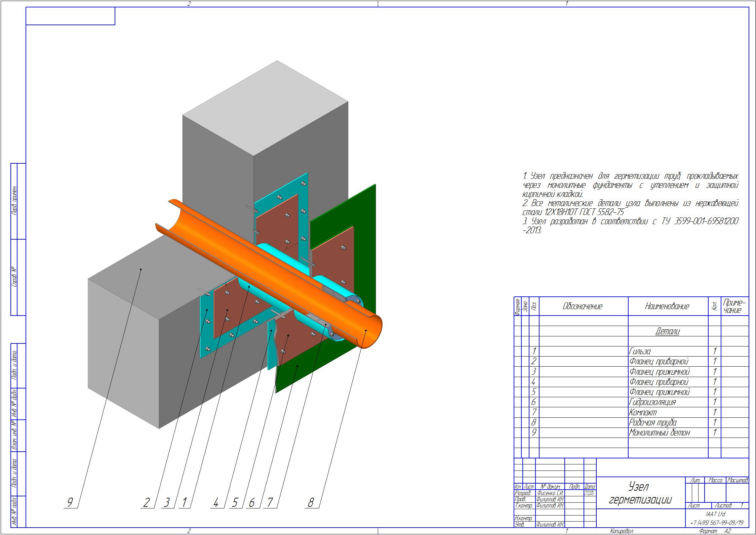Click the 'Фисенко С.И.' developer name cell

[x=550, y=493]
